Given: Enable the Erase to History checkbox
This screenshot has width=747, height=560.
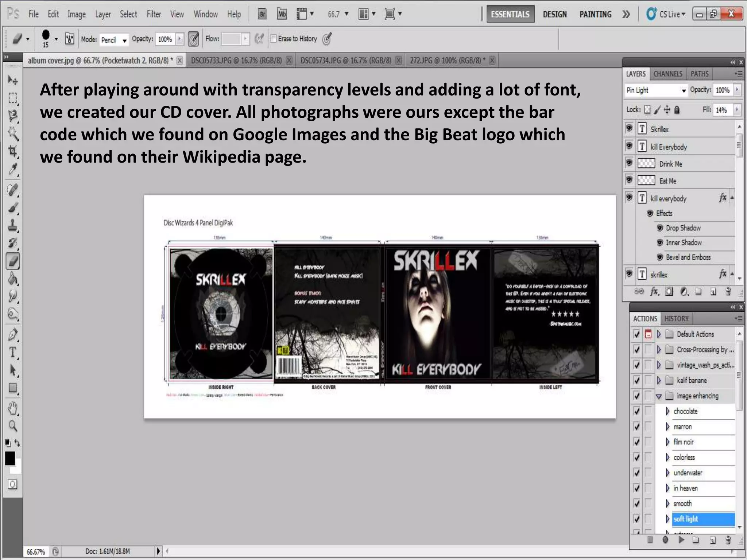Looking at the screenshot, I should (x=274, y=39).
